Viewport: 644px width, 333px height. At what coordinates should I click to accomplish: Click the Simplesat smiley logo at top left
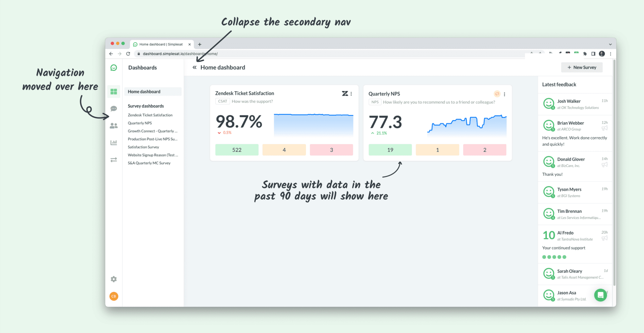point(114,67)
